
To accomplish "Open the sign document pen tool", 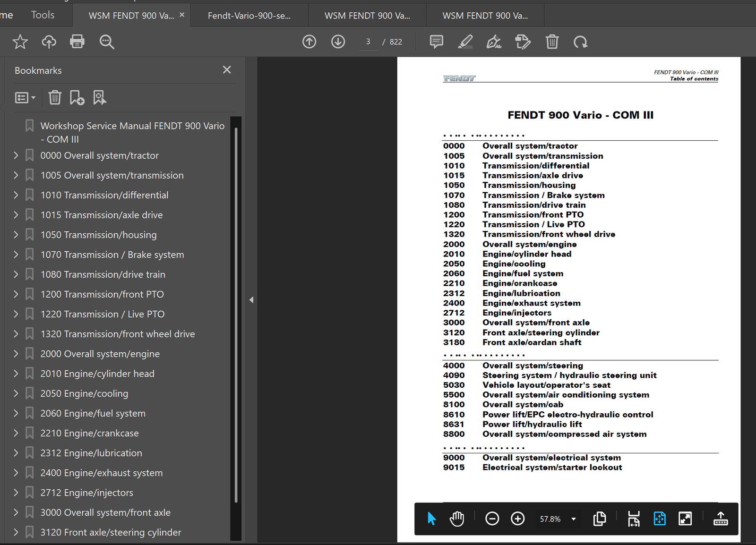I will [x=494, y=42].
